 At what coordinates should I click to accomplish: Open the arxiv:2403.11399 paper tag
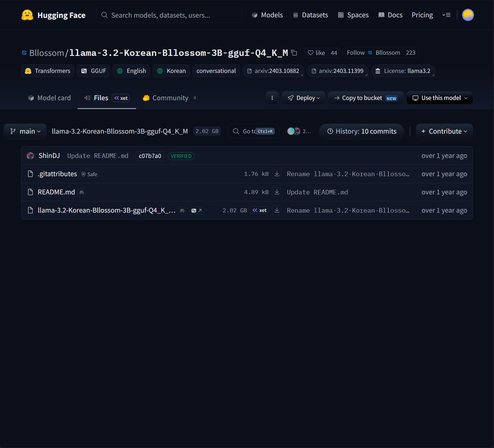point(338,71)
